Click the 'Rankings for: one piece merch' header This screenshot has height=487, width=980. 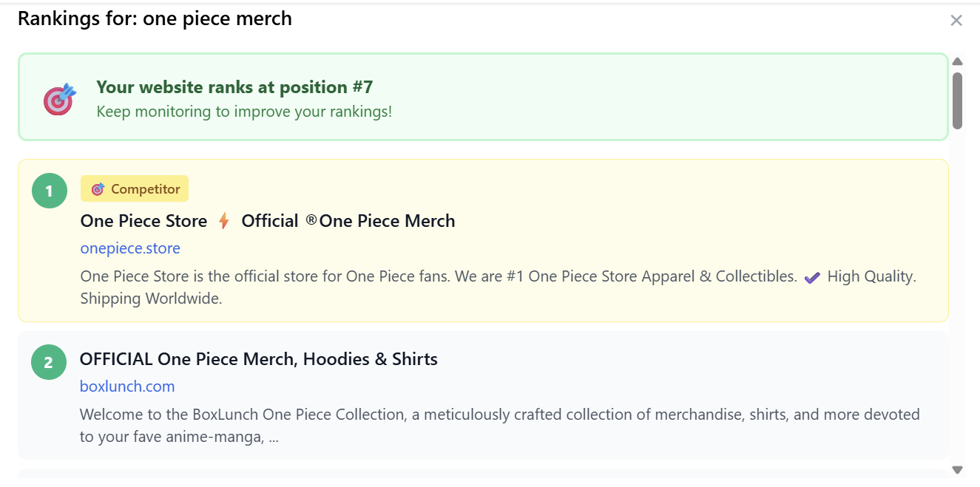point(155,18)
